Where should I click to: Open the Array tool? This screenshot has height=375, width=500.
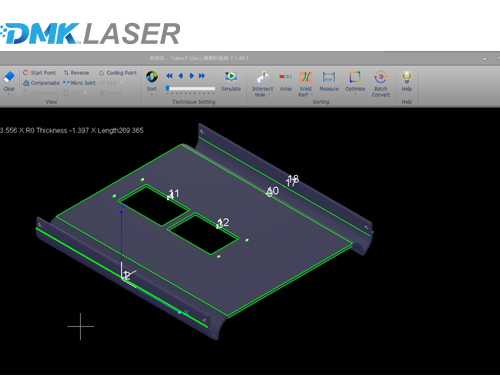tap(286, 81)
